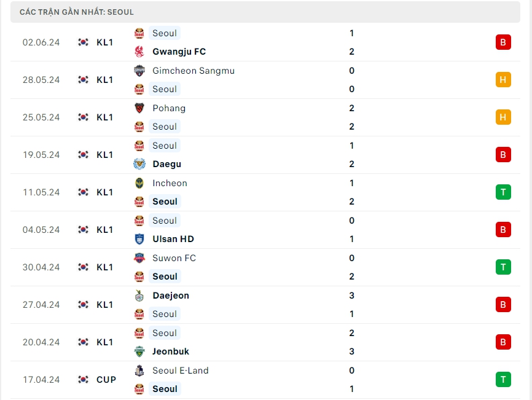This screenshot has height=400, width=532.
Task: Click the Gimcheon Sangmu team crest
Action: [139, 71]
